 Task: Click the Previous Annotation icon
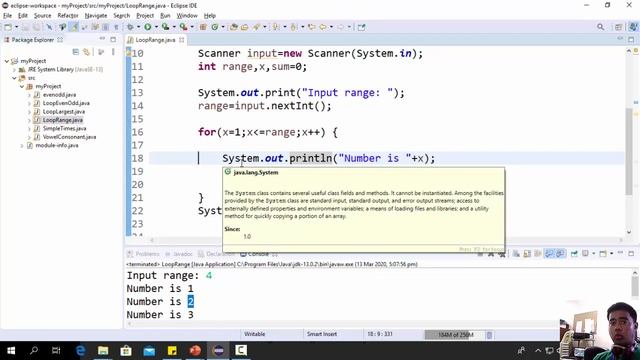pos(294,27)
